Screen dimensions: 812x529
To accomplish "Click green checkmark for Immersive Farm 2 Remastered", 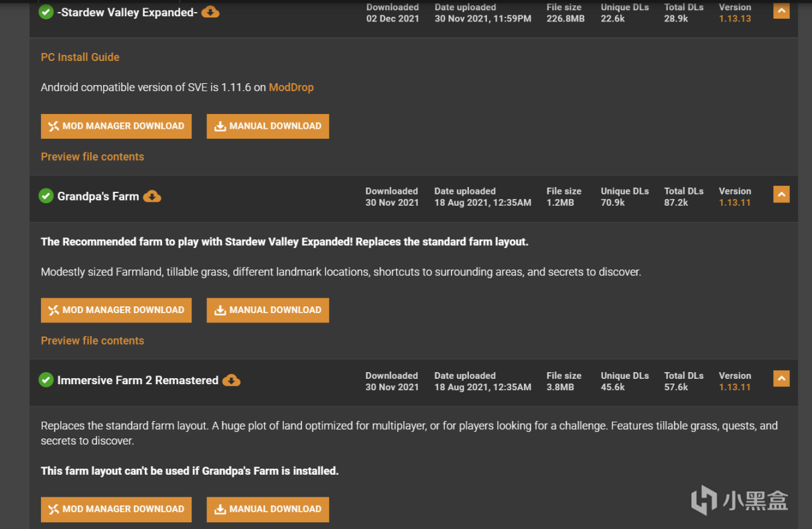I will (x=46, y=380).
